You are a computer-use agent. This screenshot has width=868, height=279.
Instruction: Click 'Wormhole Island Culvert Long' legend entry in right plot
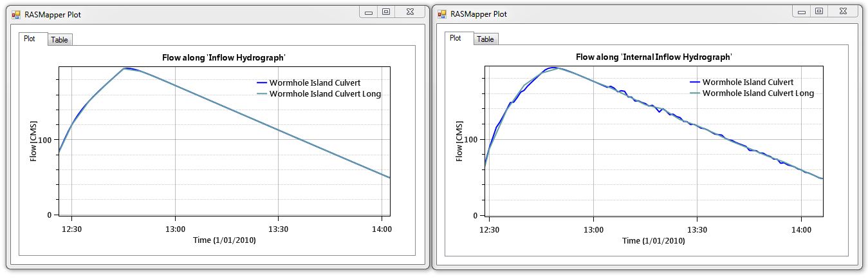[758, 93]
